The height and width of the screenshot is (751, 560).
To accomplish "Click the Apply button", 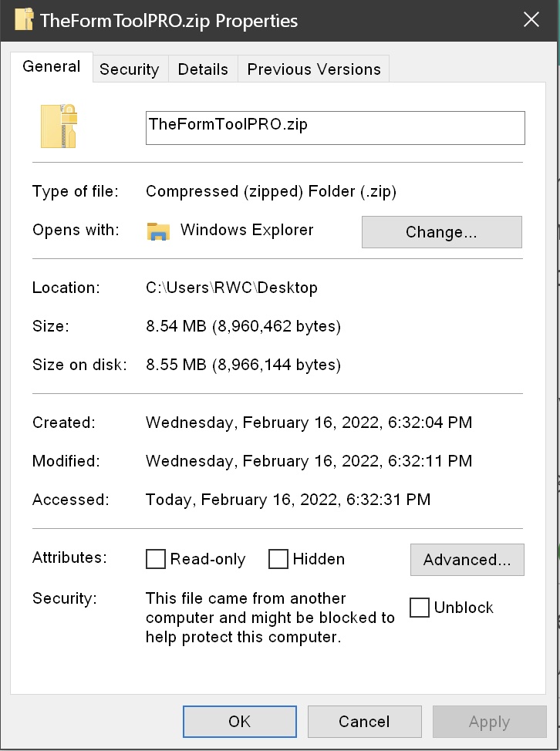I will point(490,721).
